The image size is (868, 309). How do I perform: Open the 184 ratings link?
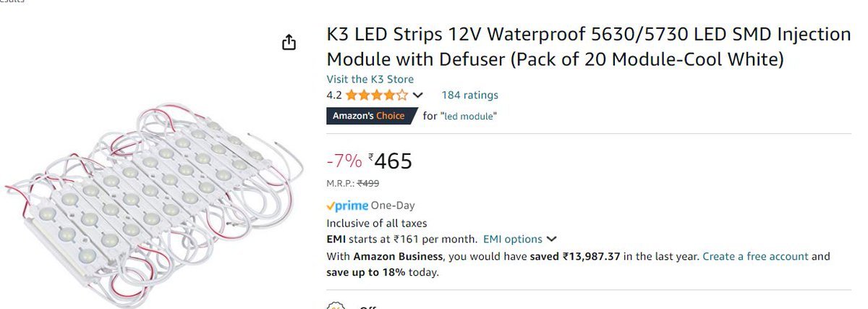(469, 95)
